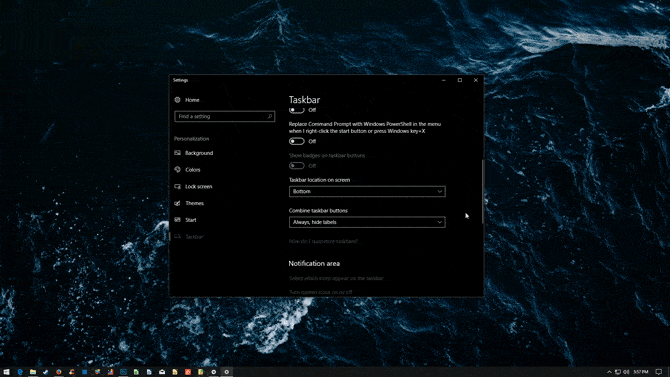The width and height of the screenshot is (670, 377).
Task: Toggle the switch directly under Taskbar heading
Action: pyautogui.click(x=297, y=110)
